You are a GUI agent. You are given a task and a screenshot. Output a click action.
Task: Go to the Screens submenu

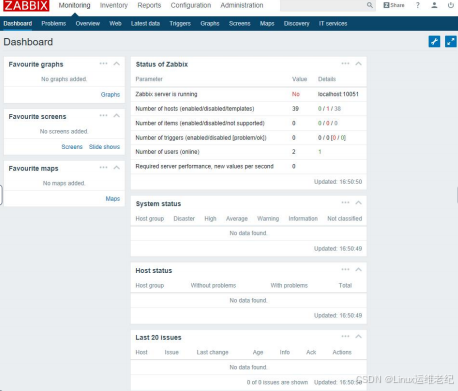239,24
